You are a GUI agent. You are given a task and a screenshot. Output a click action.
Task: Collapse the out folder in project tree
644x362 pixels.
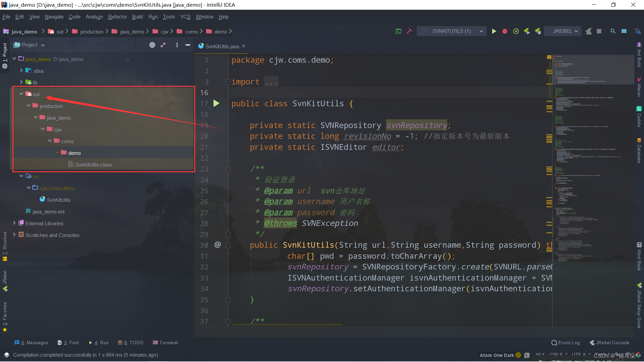click(x=21, y=94)
